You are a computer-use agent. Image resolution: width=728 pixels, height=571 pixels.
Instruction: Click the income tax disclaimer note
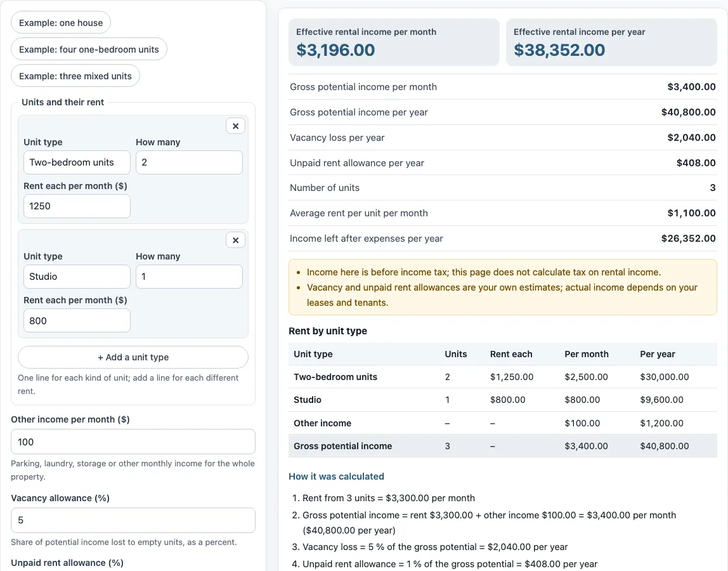(484, 272)
